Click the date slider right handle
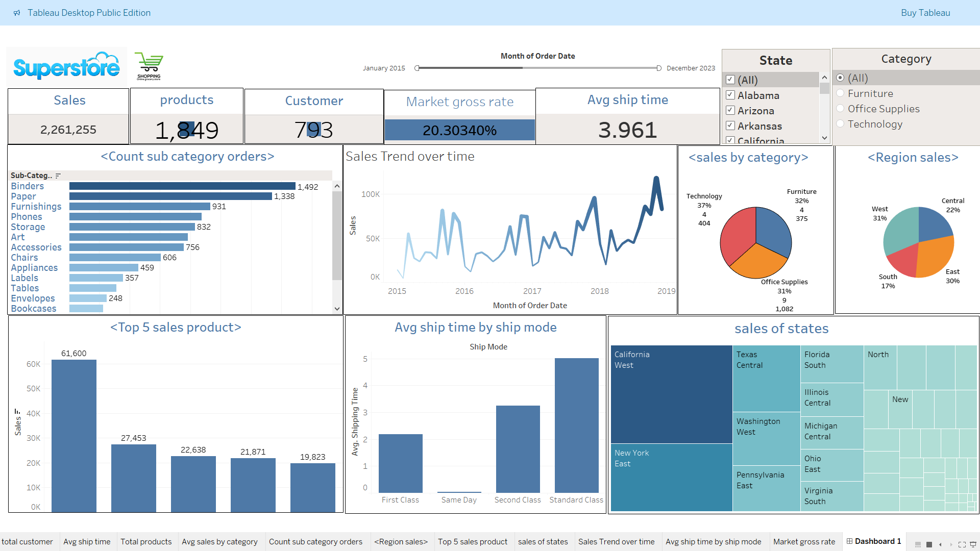Viewport: 980px width, 551px height. 659,68
